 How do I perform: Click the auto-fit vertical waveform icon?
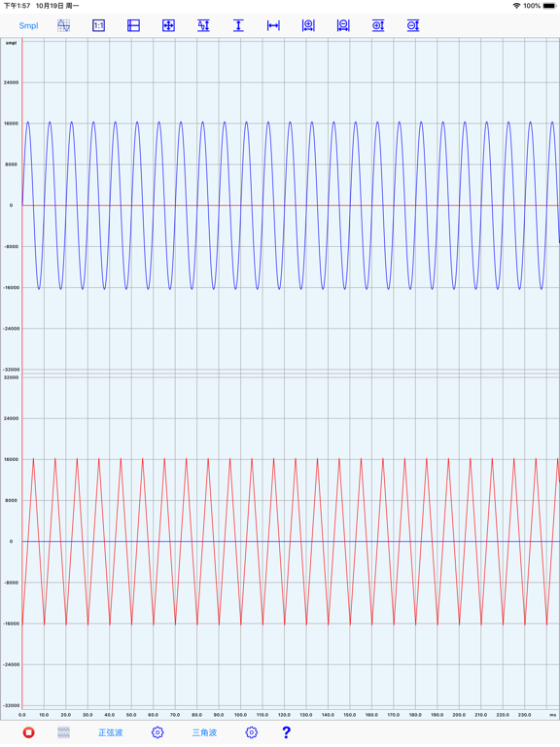click(x=204, y=25)
